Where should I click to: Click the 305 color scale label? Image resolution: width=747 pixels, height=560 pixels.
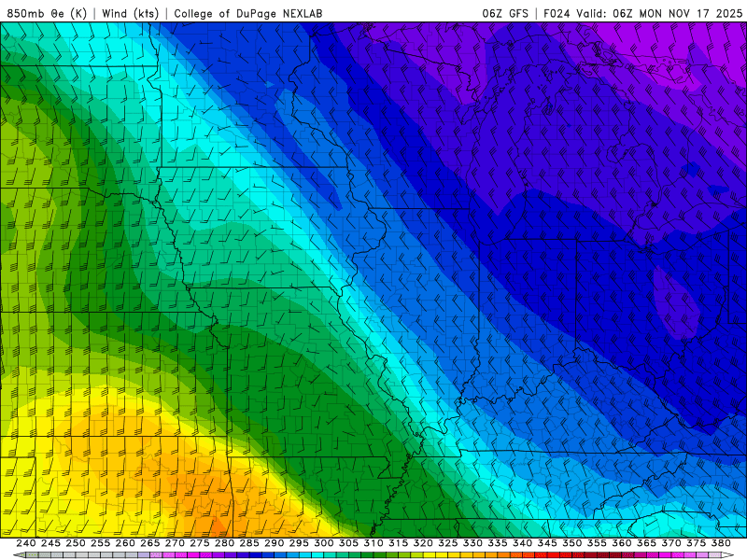point(348,543)
